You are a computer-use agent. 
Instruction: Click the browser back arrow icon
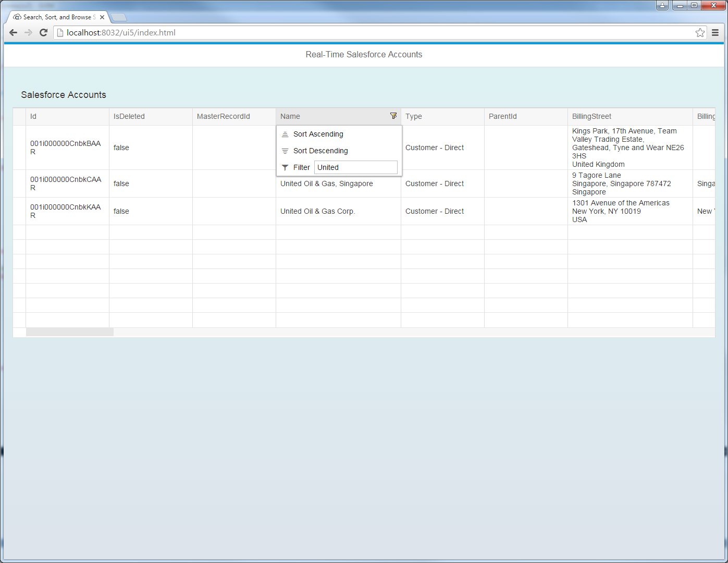coord(13,32)
